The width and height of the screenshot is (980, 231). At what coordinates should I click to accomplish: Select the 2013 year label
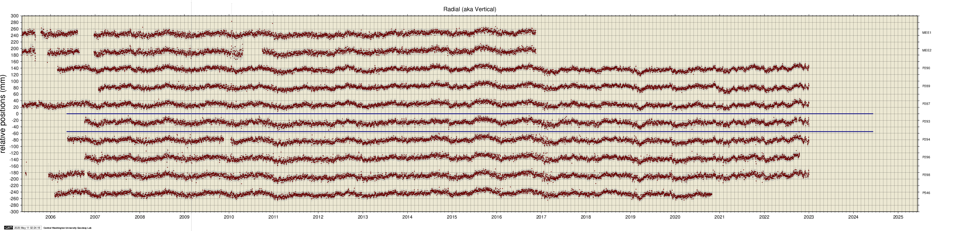point(362,217)
